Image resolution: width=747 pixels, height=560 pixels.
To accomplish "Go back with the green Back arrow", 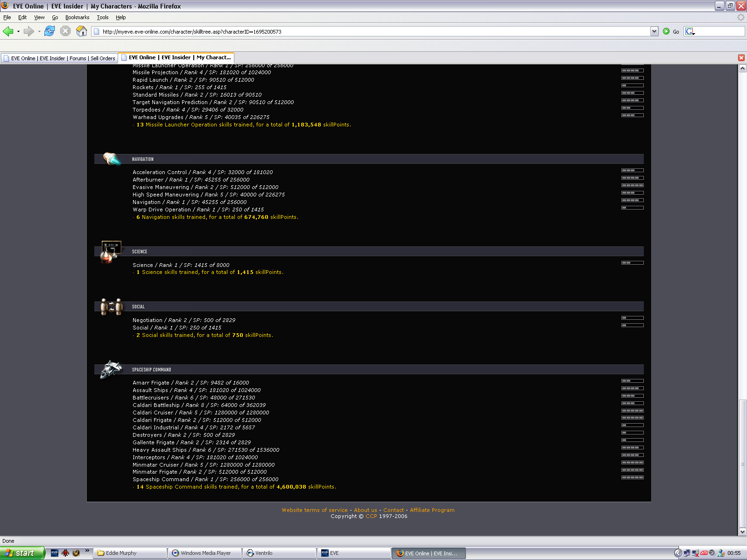I will [8, 31].
